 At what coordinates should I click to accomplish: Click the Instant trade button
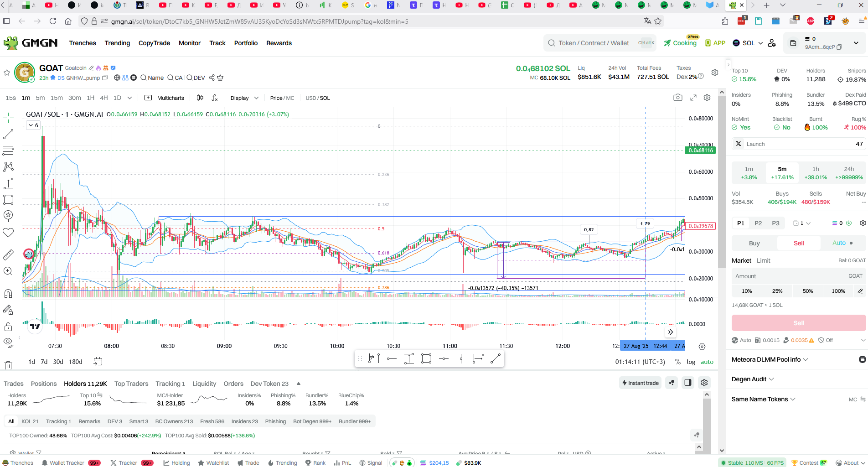640,383
